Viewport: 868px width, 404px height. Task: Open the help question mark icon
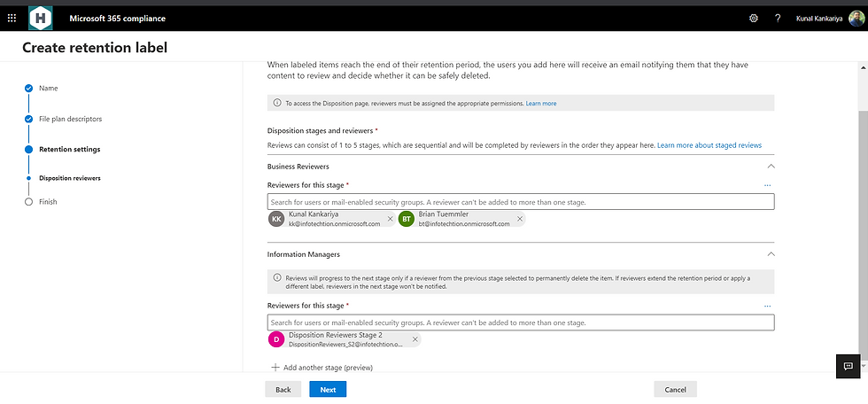pos(778,19)
